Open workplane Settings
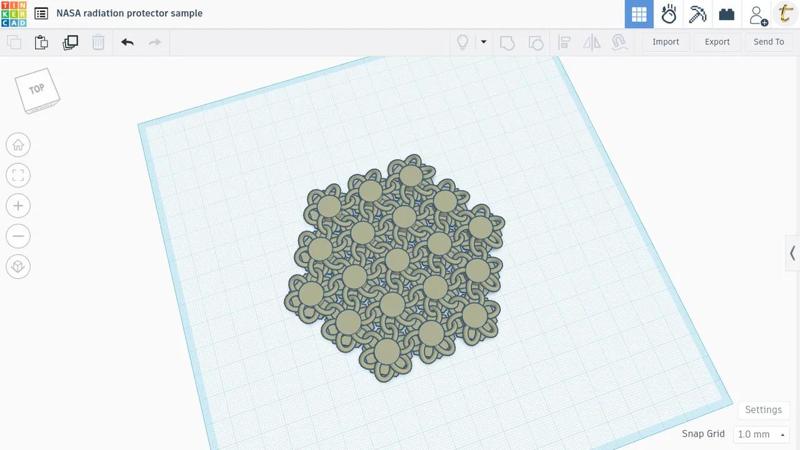800x450 pixels. tap(763, 410)
